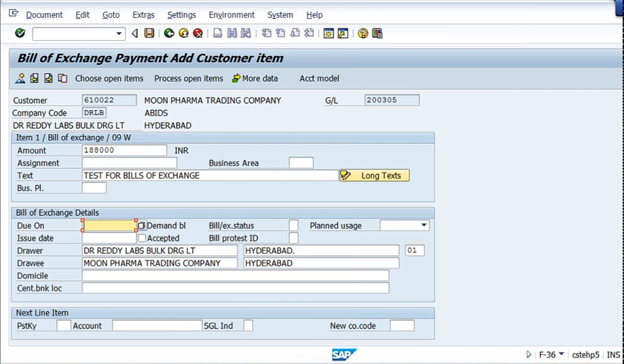The height and width of the screenshot is (364, 624).
Task: Click the Business Area input field
Action: (301, 162)
